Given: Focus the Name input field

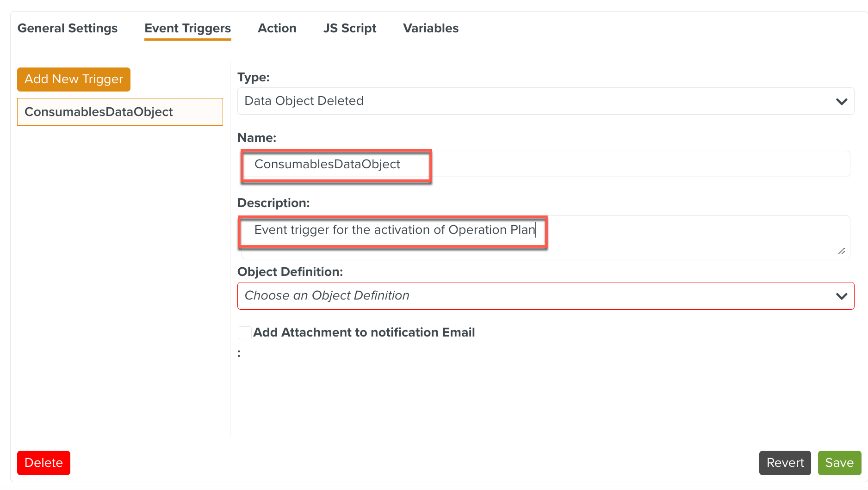Looking at the screenshot, I should tap(545, 164).
